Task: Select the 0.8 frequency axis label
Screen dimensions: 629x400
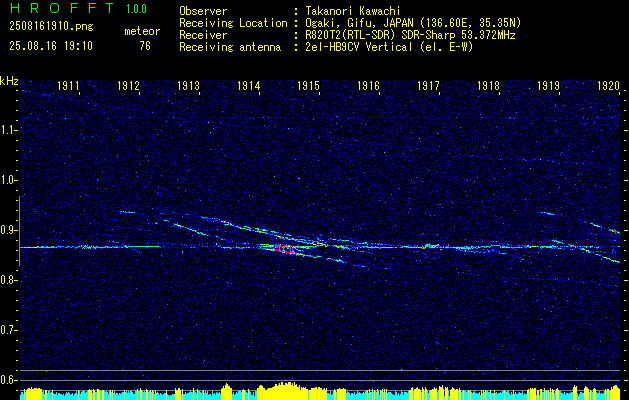Action: tap(8, 280)
